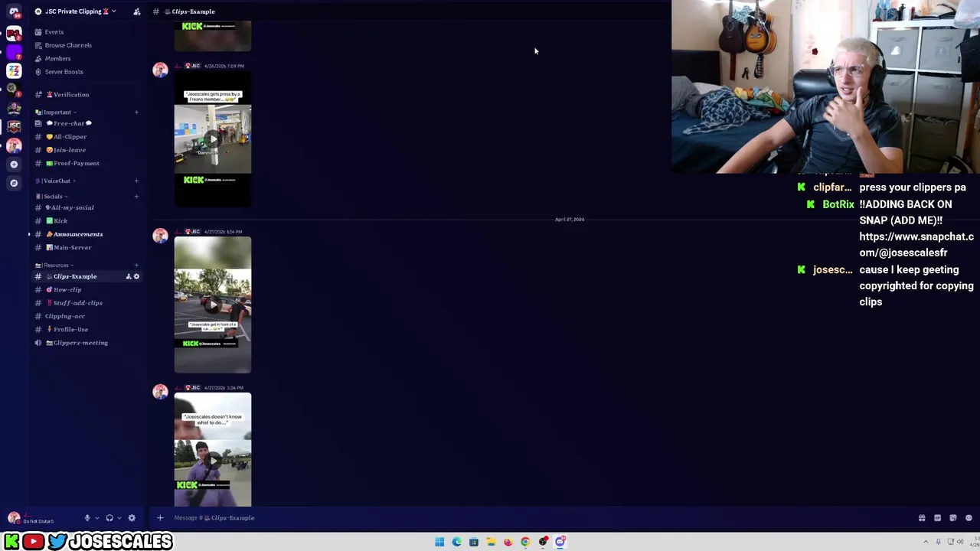Open avatar of 4/26/2026 message poster
This screenshot has height=551, width=980.
160,70
